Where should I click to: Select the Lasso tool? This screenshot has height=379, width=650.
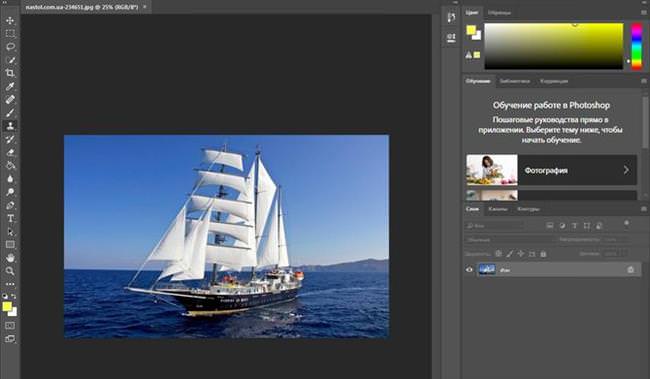click(x=10, y=47)
